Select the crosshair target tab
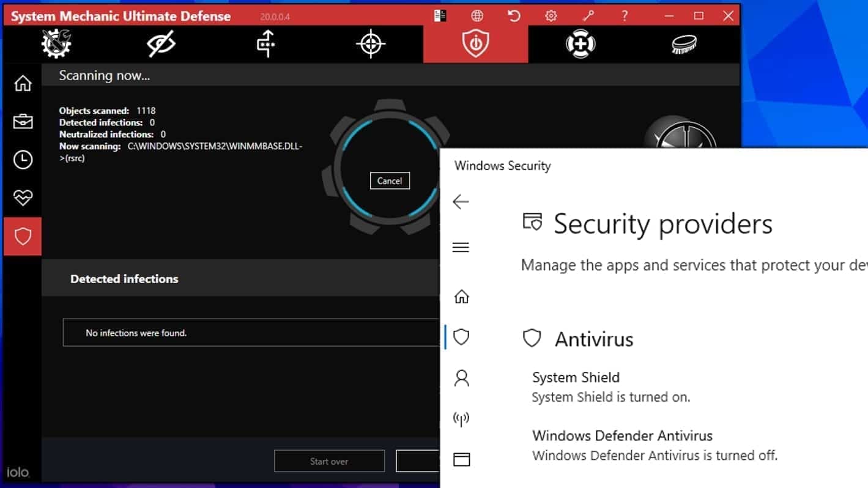Screen dimensions: 868x488 coord(371,44)
